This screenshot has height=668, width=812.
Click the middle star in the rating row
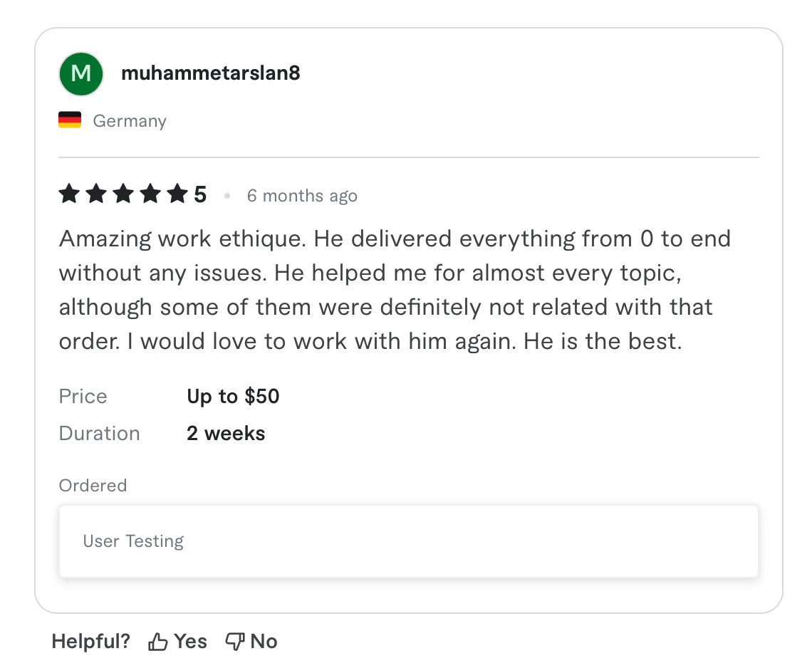[x=123, y=193]
